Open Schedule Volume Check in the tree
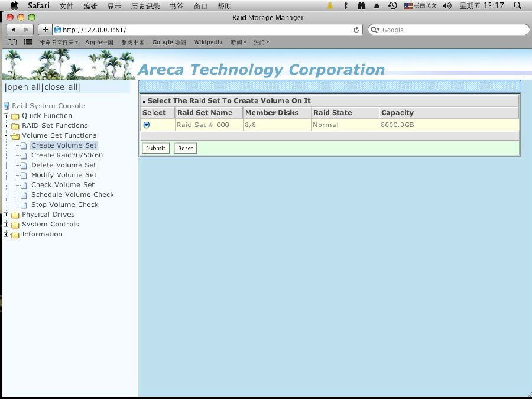Image resolution: width=532 pixels, height=399 pixels. click(x=73, y=194)
